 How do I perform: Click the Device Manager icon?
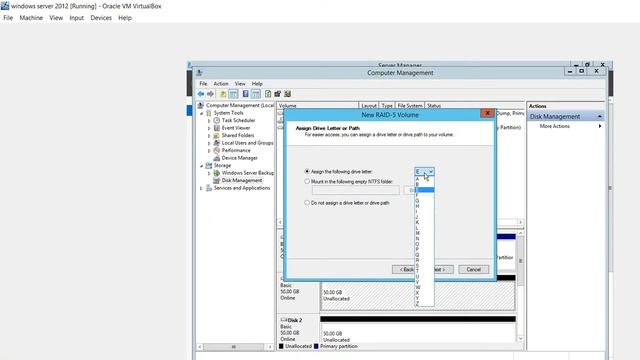(x=217, y=158)
